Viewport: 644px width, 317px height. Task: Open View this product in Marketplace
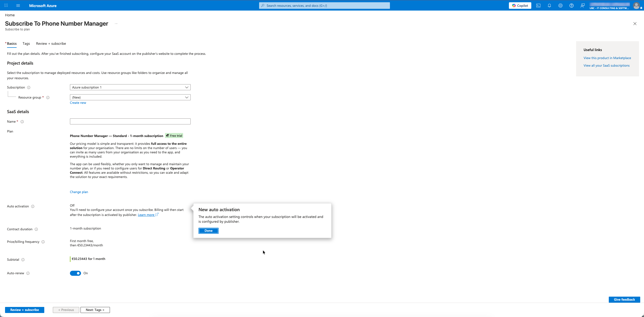point(607,58)
